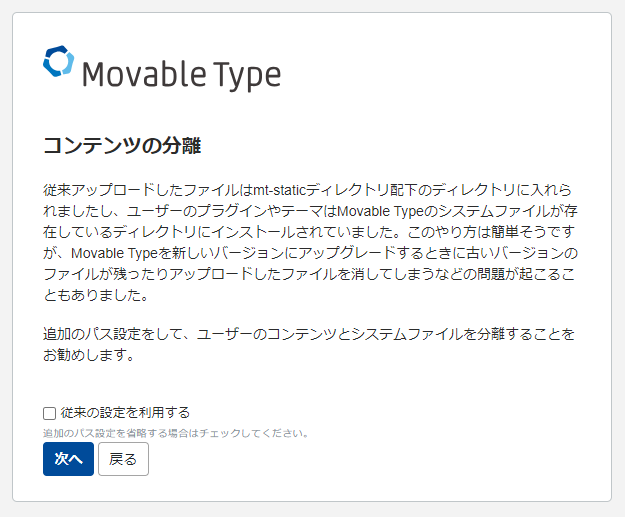
Task: Click the phrase システムファイルを分離する in second paragraph
Action: 424,334
